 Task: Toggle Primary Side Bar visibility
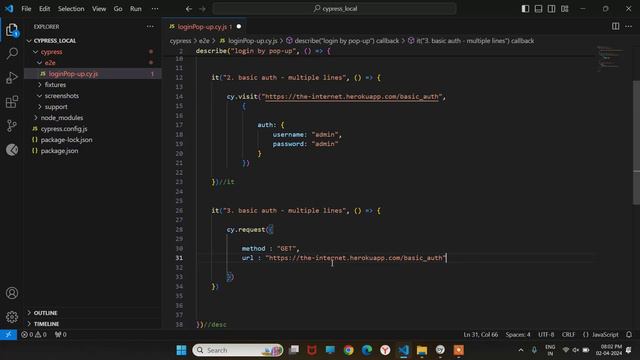pyautogui.click(x=525, y=9)
